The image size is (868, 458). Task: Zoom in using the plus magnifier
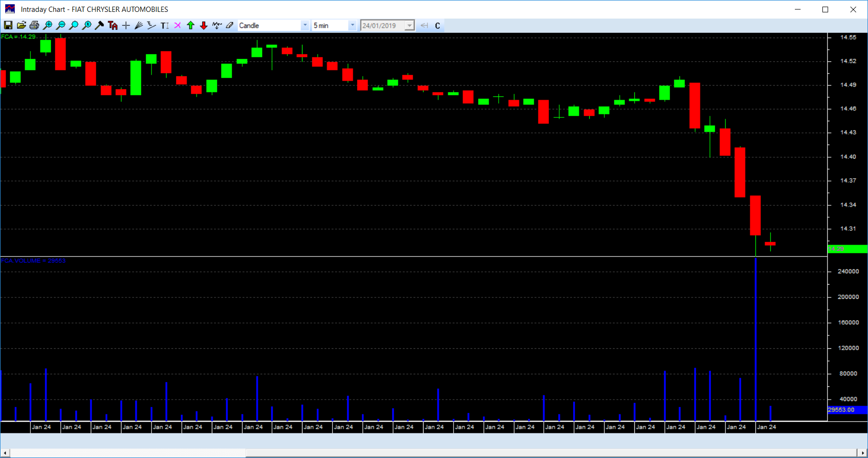[x=47, y=25]
